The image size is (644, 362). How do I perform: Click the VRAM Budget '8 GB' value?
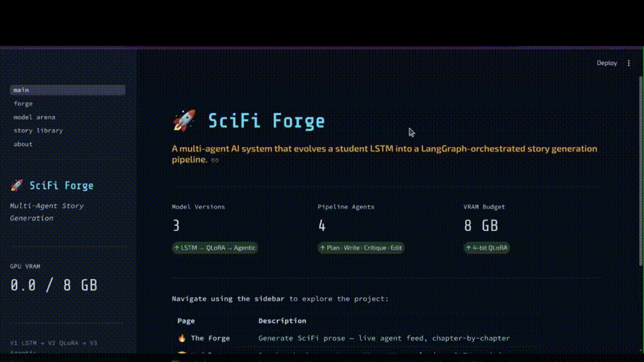pos(481,225)
